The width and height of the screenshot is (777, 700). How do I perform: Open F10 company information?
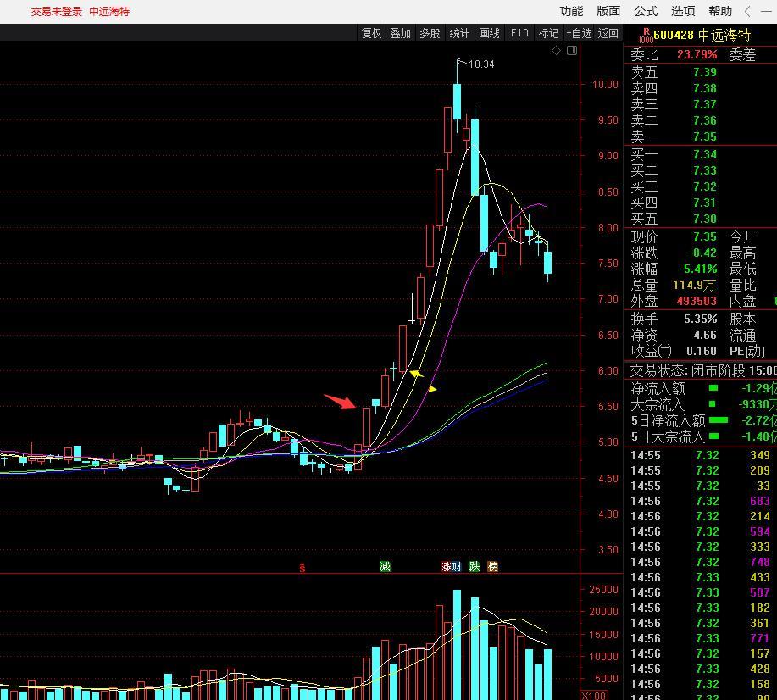coord(519,33)
